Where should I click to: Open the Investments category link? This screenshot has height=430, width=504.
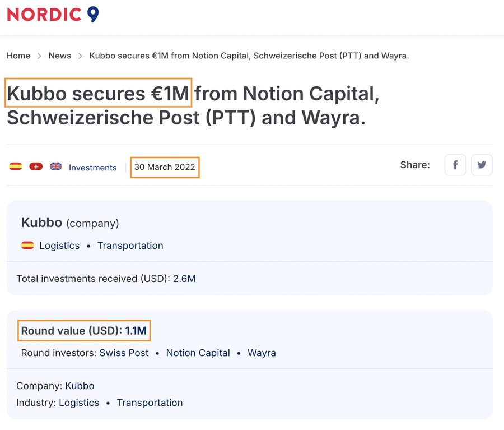click(x=92, y=167)
